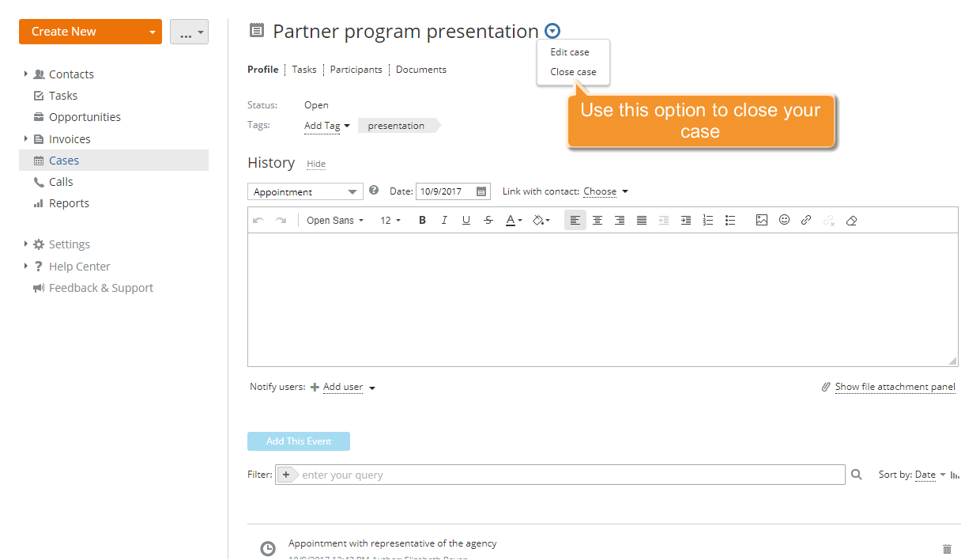Insert an image into the event editor
Viewport: 980px width, 560px height.
click(761, 220)
